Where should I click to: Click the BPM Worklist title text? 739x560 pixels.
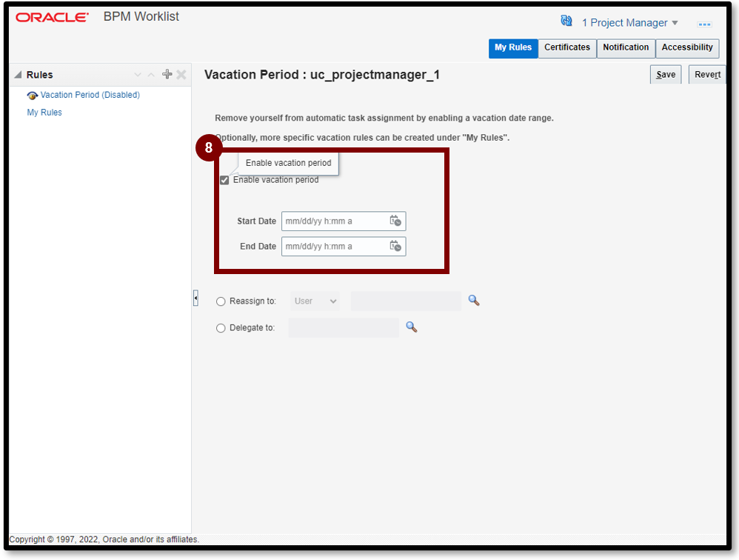[141, 16]
